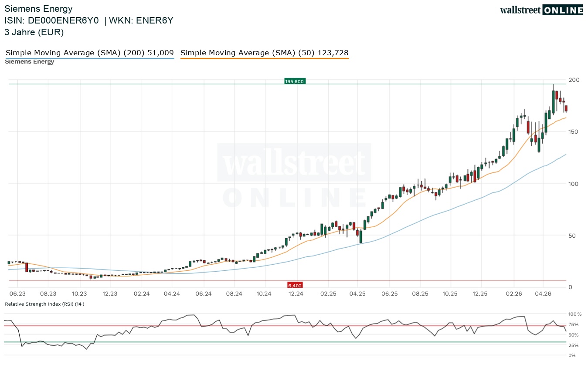Click the RSI 50% axis label
The width and height of the screenshot is (588, 367).
click(574, 335)
